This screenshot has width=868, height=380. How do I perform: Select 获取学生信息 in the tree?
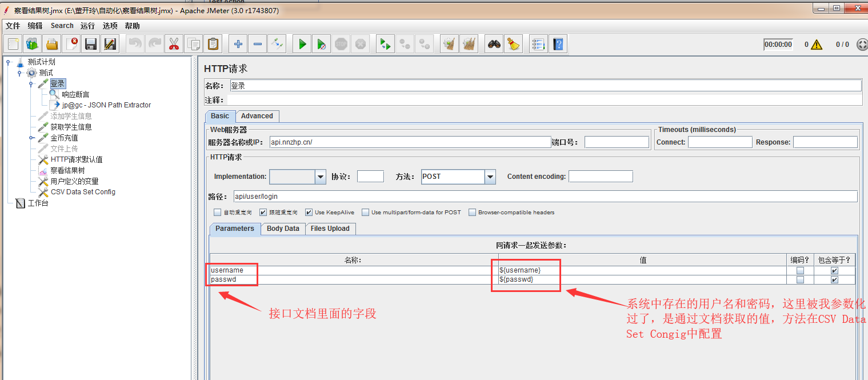coord(71,127)
